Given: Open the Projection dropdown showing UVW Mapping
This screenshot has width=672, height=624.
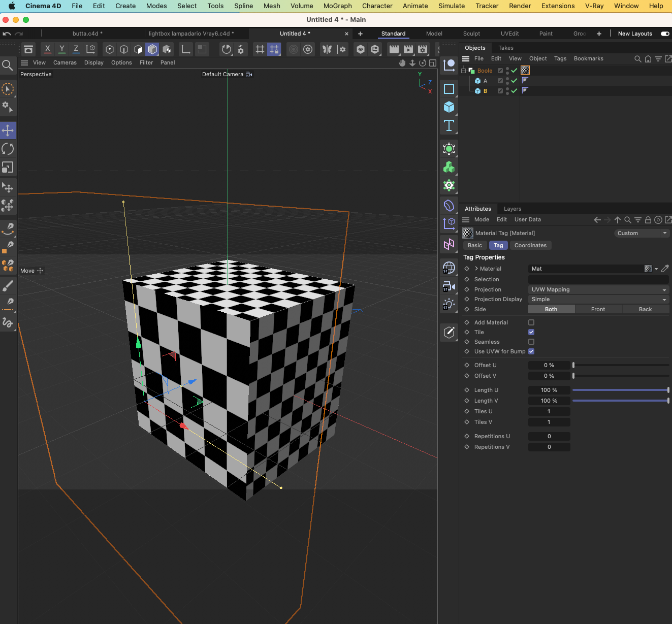Looking at the screenshot, I should point(598,289).
